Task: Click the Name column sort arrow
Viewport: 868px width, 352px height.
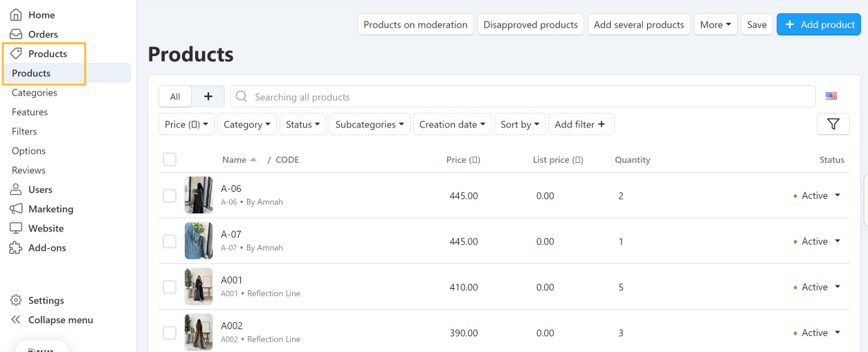Action: click(x=253, y=159)
